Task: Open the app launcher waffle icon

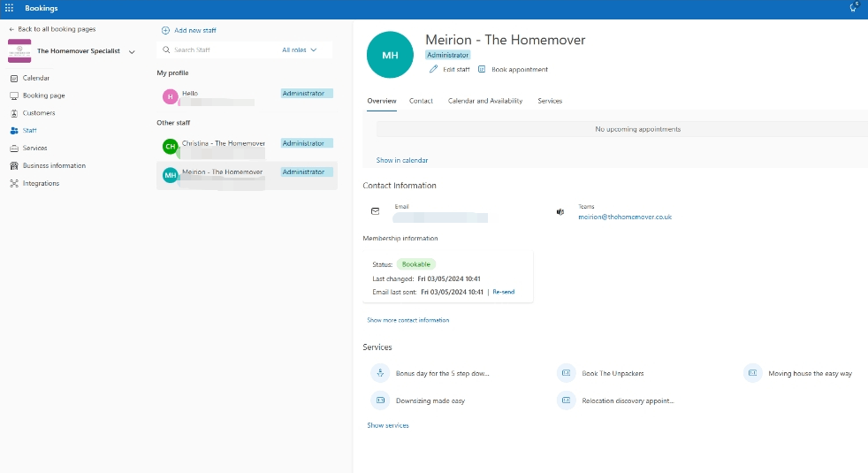Action: click(x=9, y=8)
